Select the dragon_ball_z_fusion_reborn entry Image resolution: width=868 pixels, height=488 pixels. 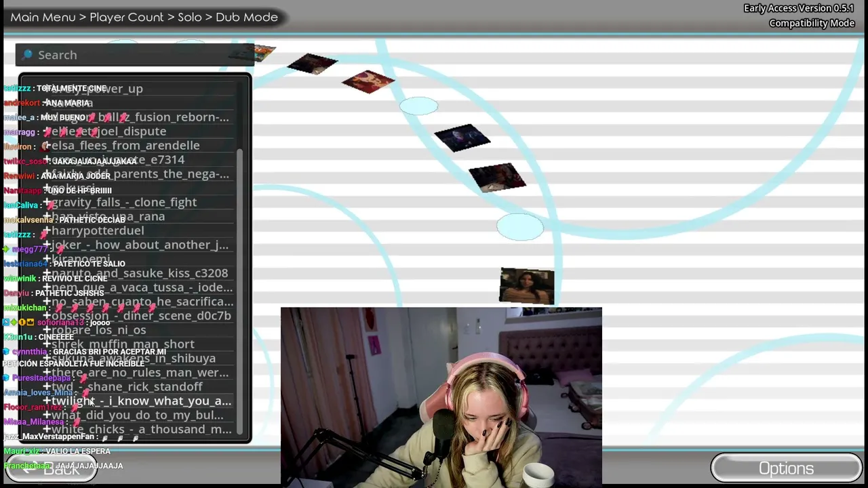[x=138, y=117]
